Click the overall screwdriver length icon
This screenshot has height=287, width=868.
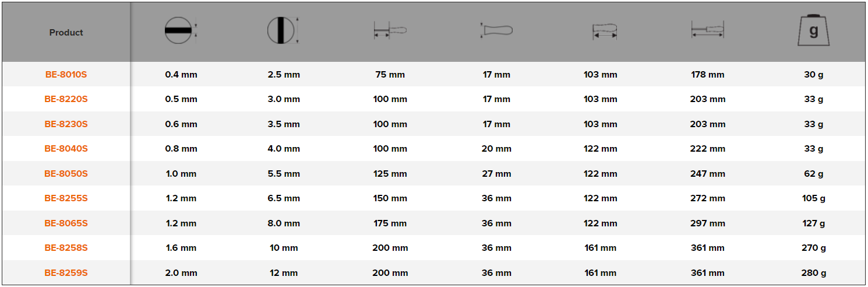pos(707,30)
